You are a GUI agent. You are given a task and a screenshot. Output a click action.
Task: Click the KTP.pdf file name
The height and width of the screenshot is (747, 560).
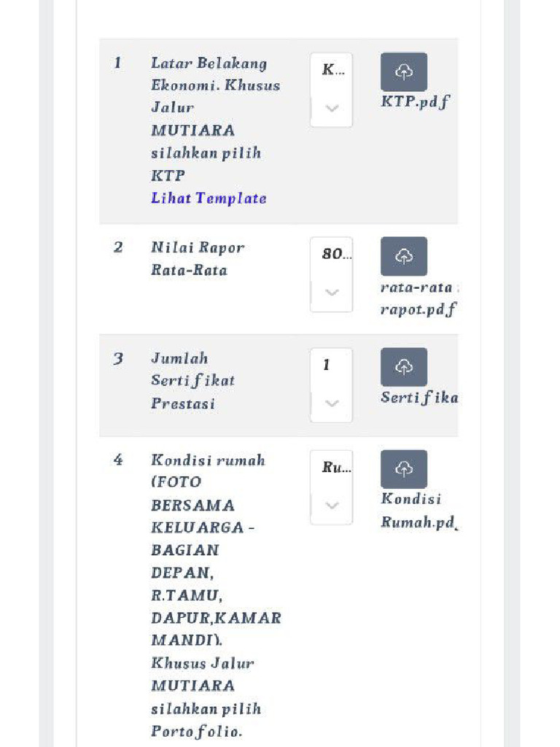click(x=415, y=101)
